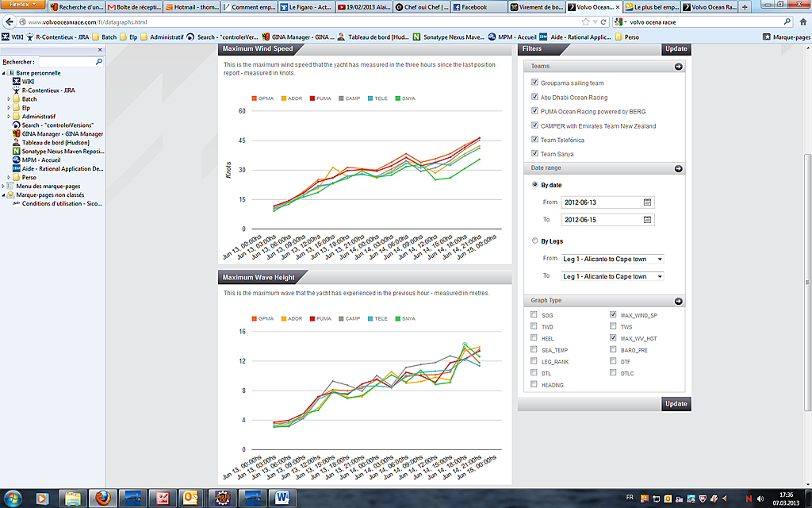Collapse the Barre personnelle tree node
This screenshot has height=508, width=812.
(x=3, y=73)
